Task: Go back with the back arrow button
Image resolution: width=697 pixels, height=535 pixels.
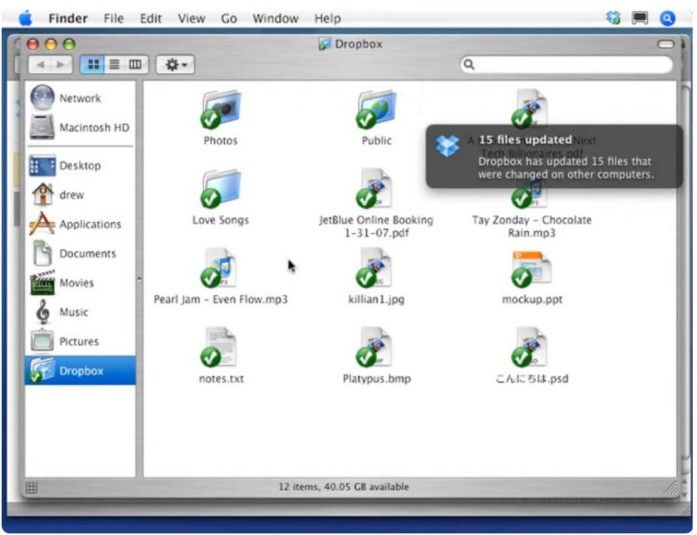Action: click(40, 65)
